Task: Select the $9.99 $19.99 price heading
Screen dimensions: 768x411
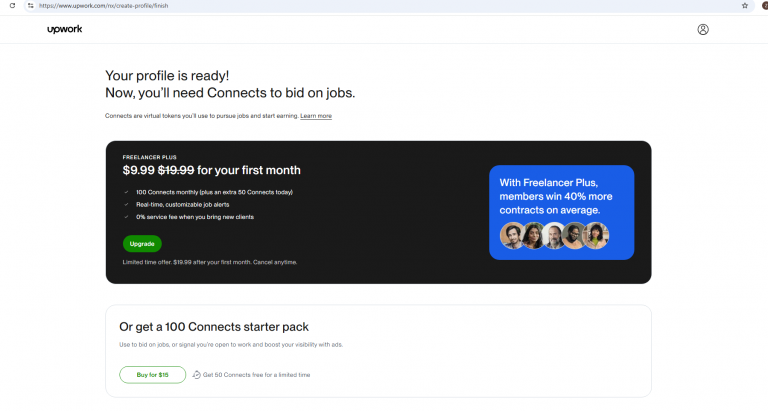Action: 212,170
